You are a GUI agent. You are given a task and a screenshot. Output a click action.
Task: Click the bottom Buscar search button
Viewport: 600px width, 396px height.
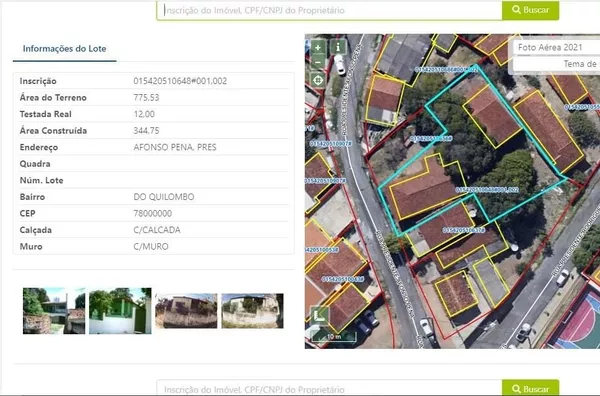tap(530, 388)
